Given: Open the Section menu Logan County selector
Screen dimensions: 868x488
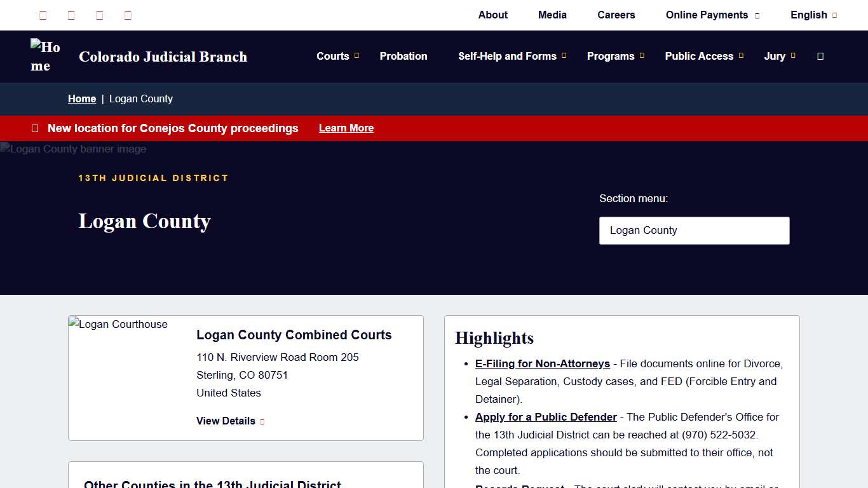Looking at the screenshot, I should 694,230.
